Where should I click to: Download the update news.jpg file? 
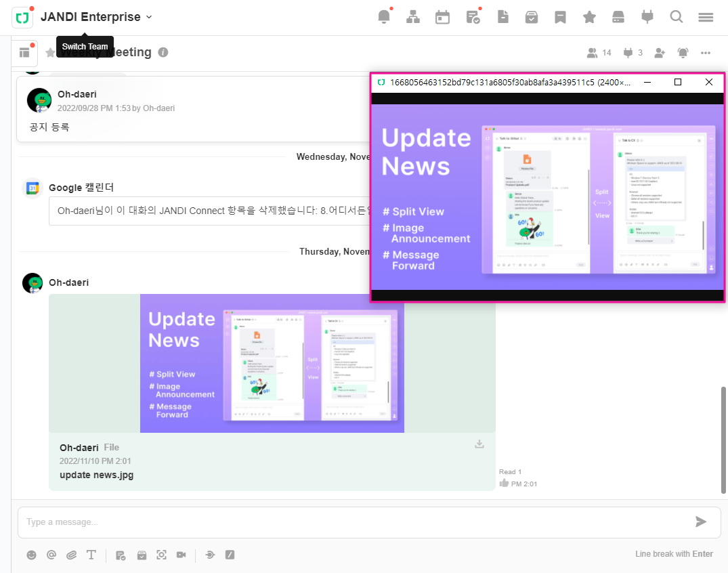click(x=479, y=444)
